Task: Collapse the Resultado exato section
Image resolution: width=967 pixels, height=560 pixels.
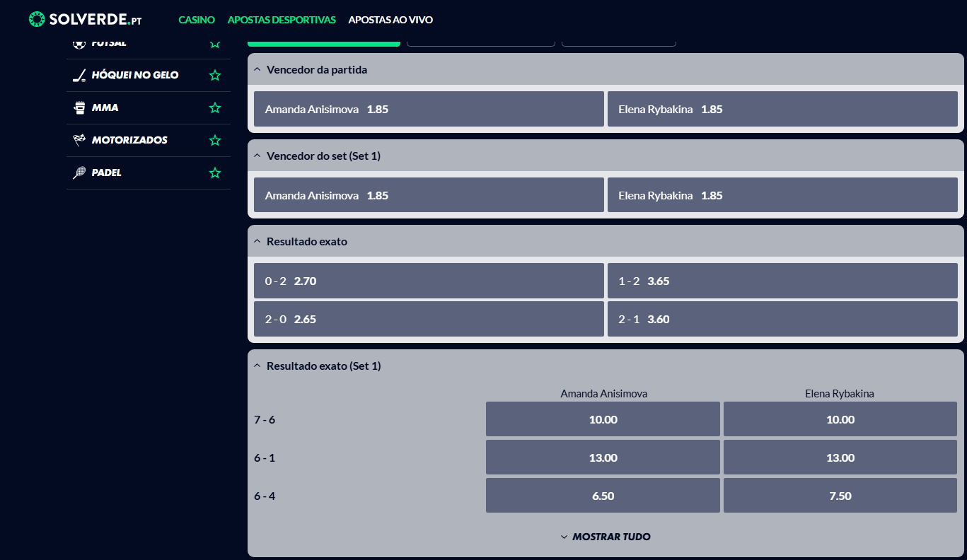Action: (x=257, y=242)
